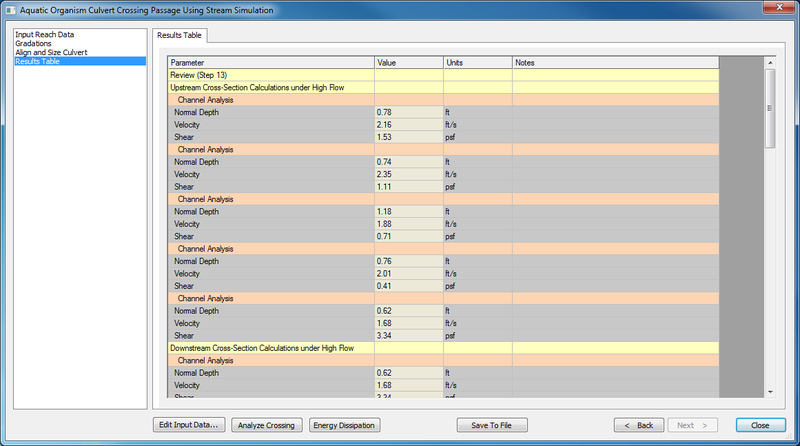
Task: Switch to the Results Table tab
Action: coord(179,35)
